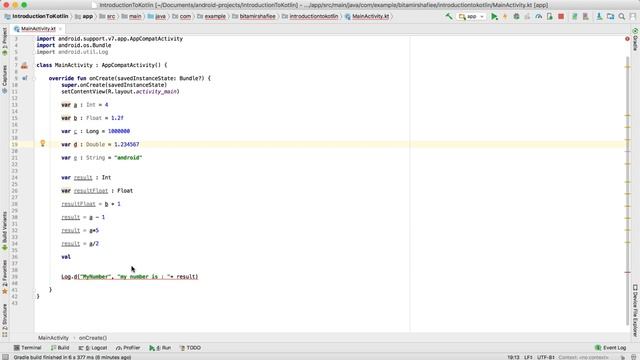Click the yellow intention lightbulb icon
The width and height of the screenshot is (640, 360).
tap(42, 143)
